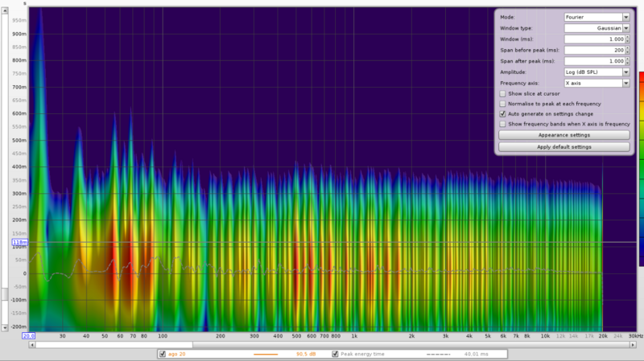Tick Normalise to peak at each frequency
This screenshot has height=361, width=644.
point(503,104)
